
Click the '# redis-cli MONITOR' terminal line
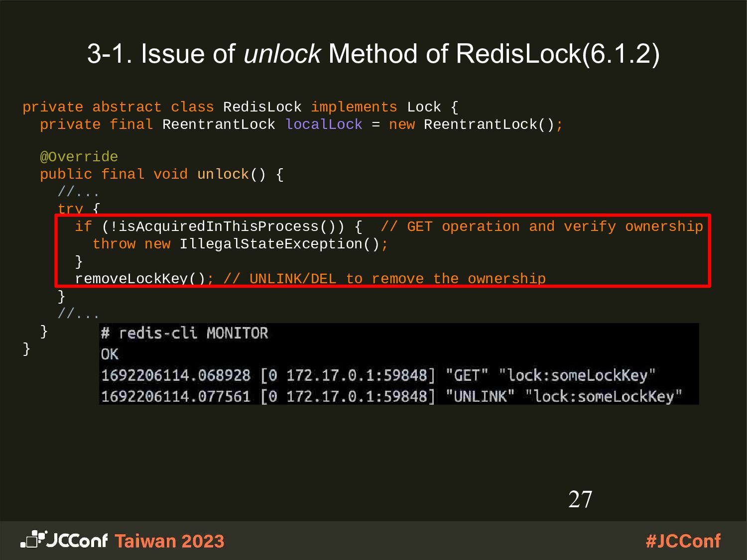pyautogui.click(x=184, y=333)
